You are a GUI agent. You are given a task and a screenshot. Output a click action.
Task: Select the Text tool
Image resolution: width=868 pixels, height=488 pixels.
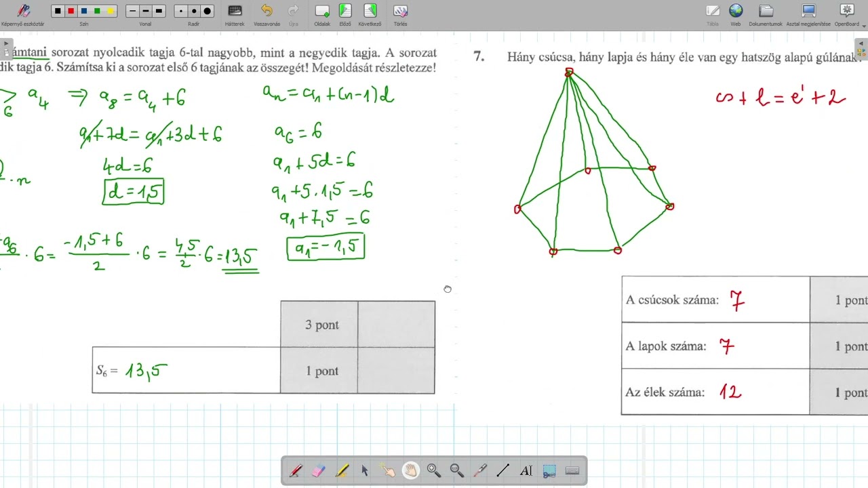coord(526,470)
